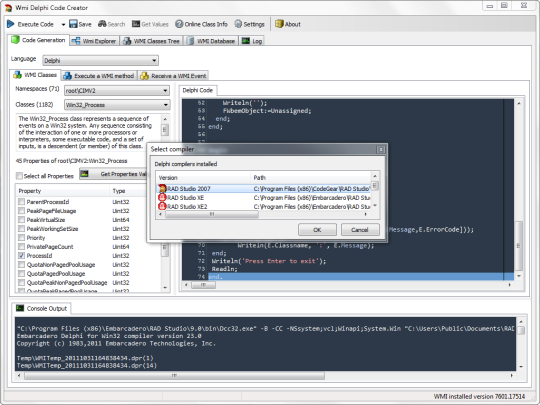
Task: Click code editor vertical scrollbar thumb
Action: click(x=518, y=246)
